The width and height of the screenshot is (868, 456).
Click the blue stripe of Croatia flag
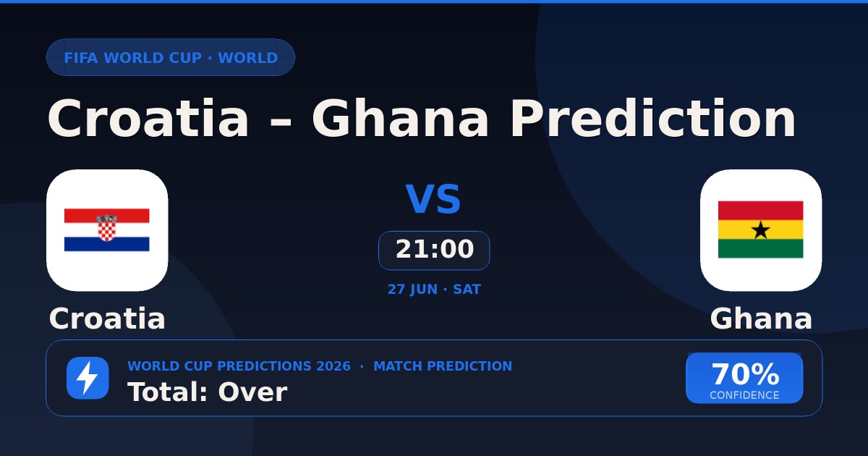(107, 244)
